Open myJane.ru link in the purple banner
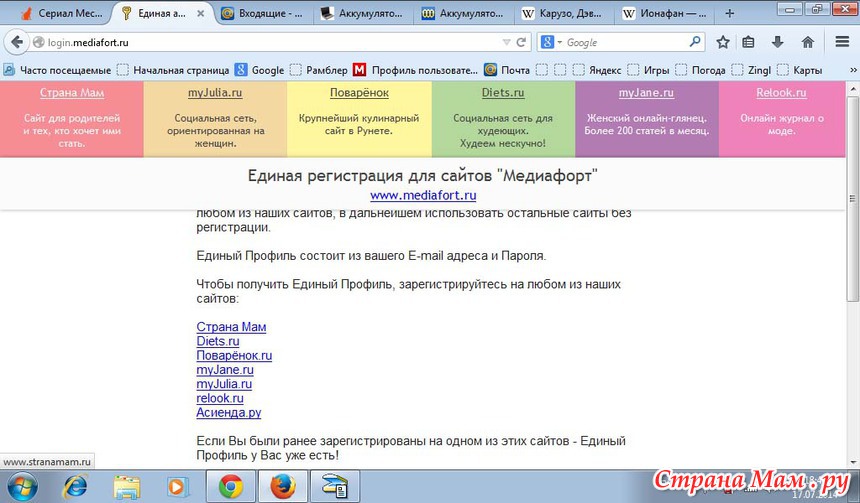 pyautogui.click(x=646, y=93)
